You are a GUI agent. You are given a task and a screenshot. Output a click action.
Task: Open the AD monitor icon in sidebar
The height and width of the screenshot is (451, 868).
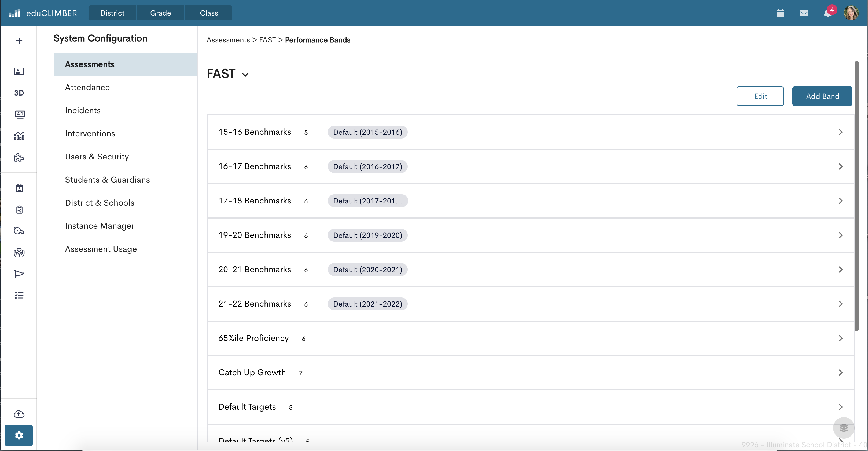(20, 114)
